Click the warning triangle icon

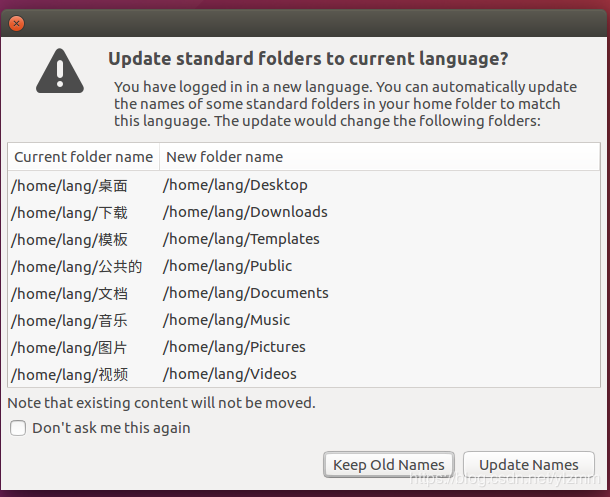[62, 70]
